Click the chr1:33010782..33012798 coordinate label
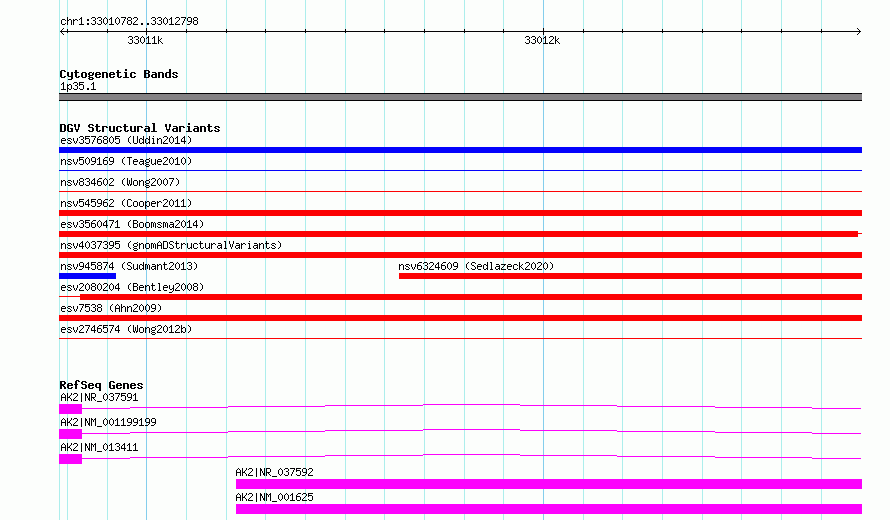This screenshot has height=520, width=890. click(129, 22)
